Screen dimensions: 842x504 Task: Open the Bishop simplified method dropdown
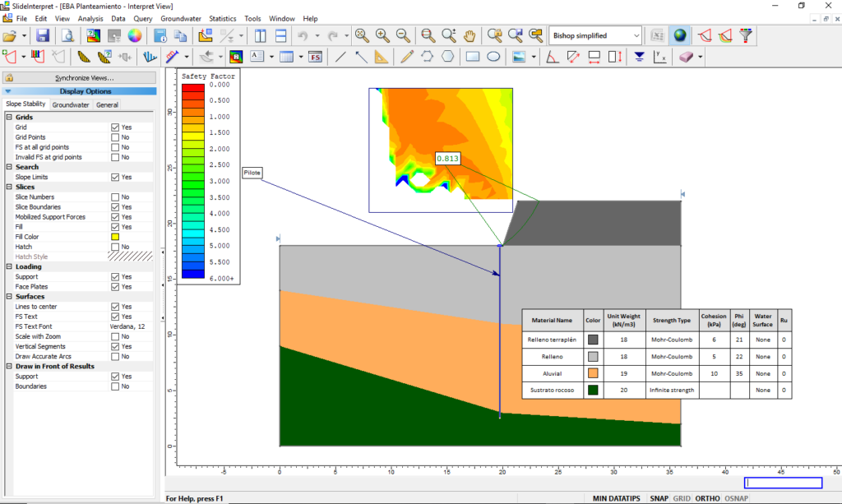point(594,36)
